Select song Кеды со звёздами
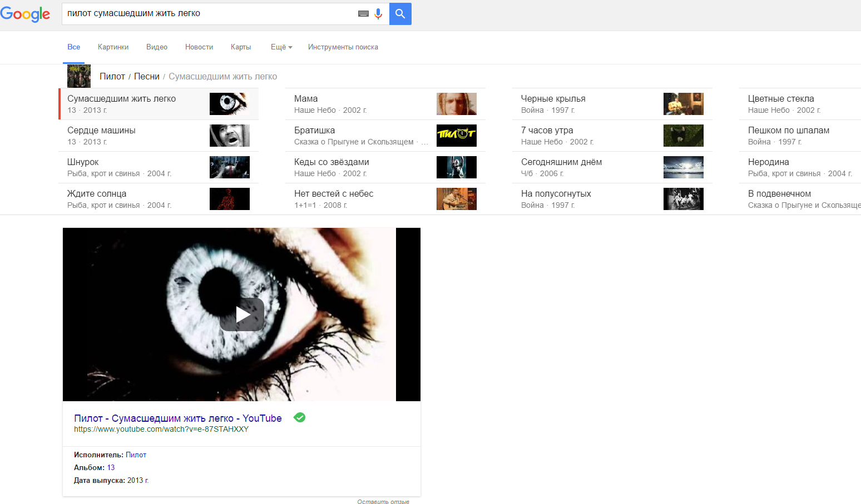 [385, 167]
